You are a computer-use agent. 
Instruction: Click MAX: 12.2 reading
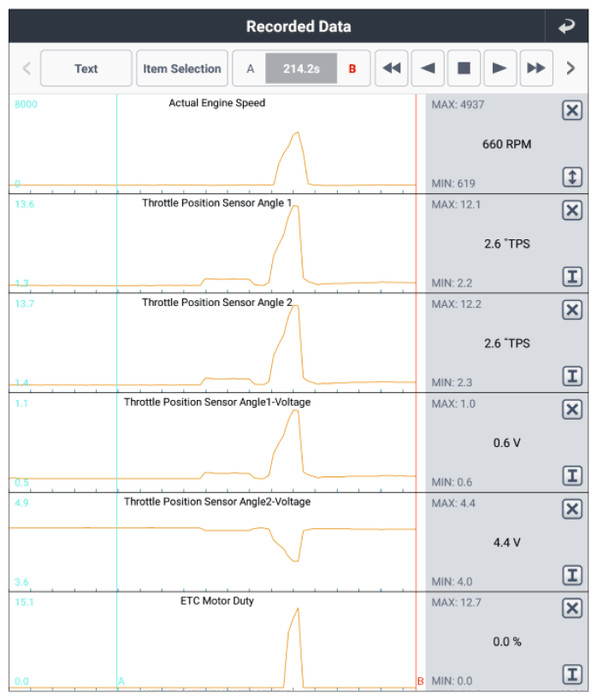pyautogui.click(x=456, y=304)
